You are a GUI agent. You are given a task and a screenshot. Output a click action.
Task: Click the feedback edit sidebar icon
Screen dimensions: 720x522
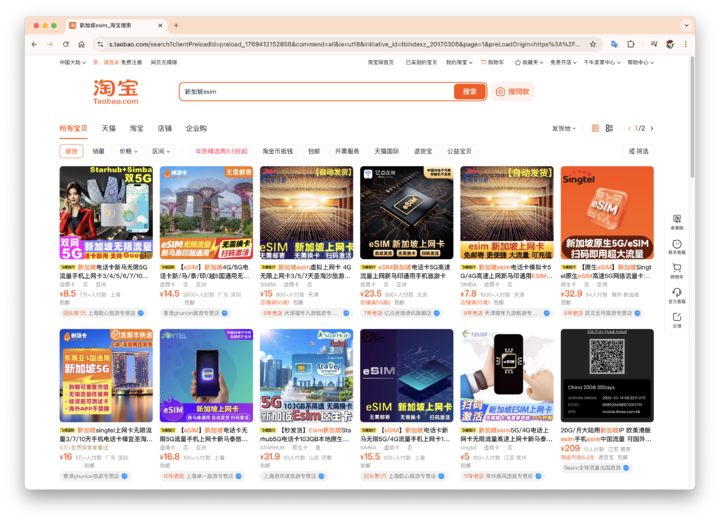coord(677,320)
